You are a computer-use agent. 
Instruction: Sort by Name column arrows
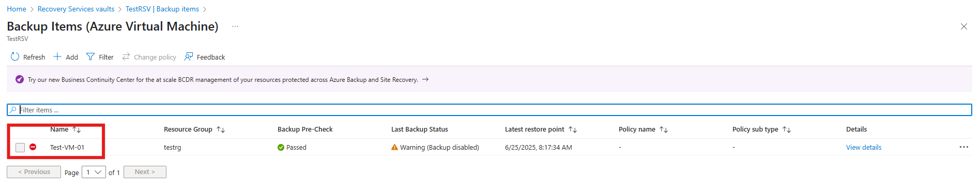pos(76,130)
